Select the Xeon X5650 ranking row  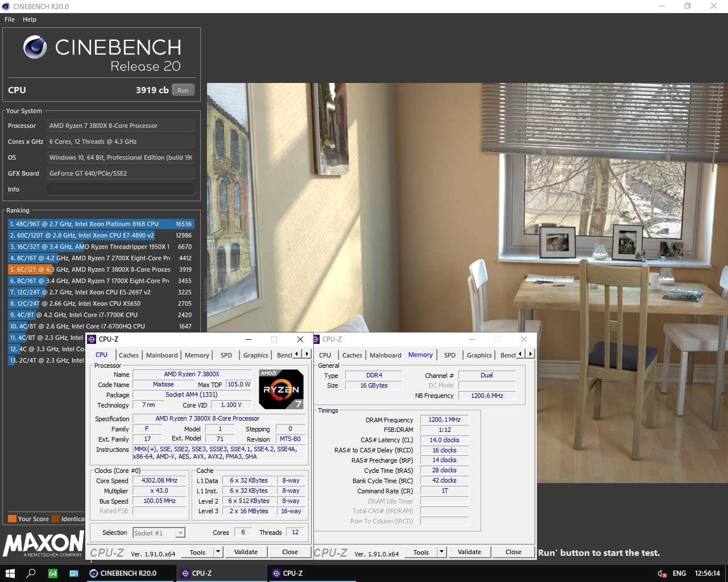click(101, 304)
